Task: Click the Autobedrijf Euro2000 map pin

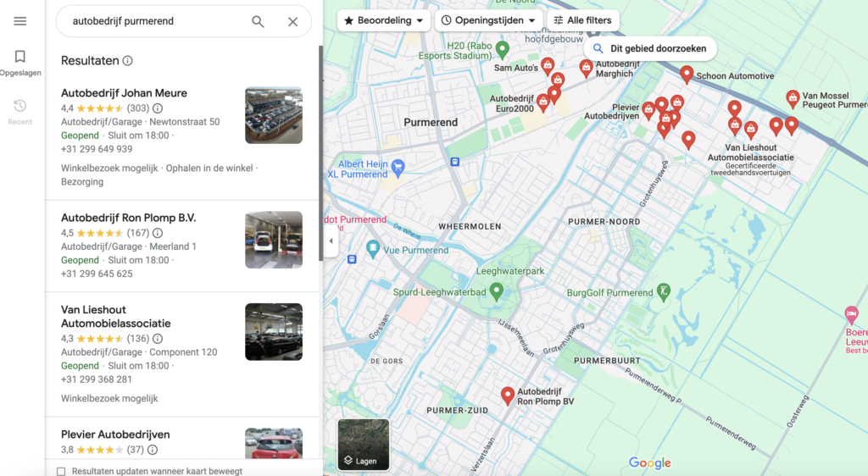Action: click(543, 102)
